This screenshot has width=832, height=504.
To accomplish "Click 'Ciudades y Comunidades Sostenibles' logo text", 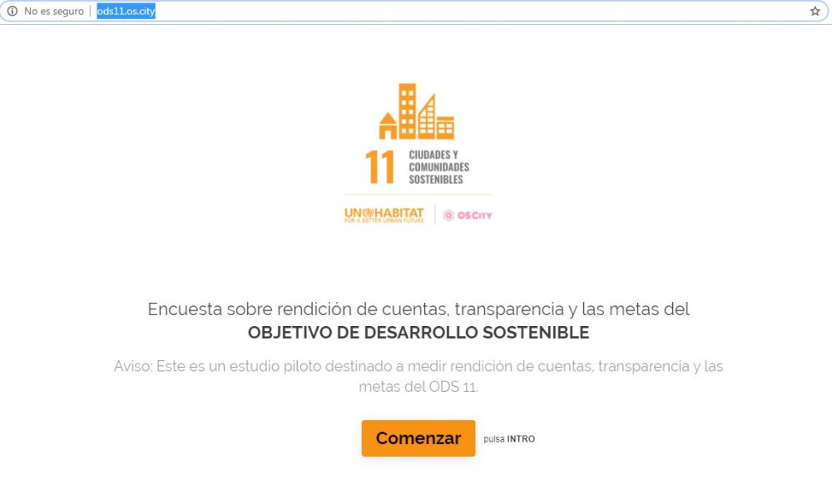I will pyautogui.click(x=438, y=167).
